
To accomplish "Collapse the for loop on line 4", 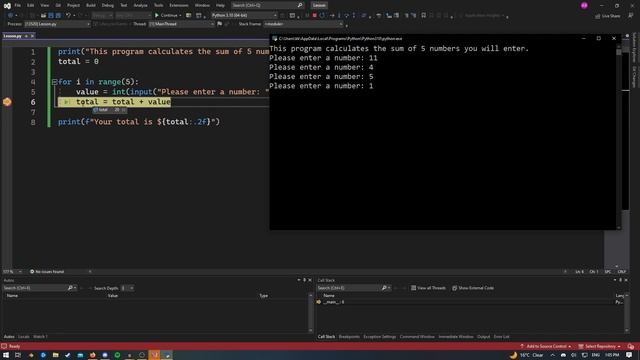I will point(54,82).
